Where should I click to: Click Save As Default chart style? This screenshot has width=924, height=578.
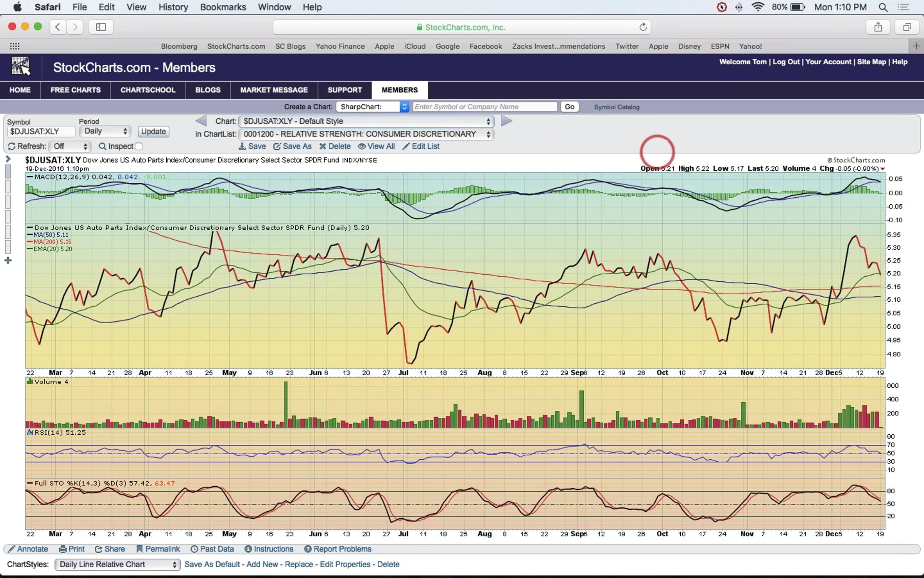pos(212,565)
